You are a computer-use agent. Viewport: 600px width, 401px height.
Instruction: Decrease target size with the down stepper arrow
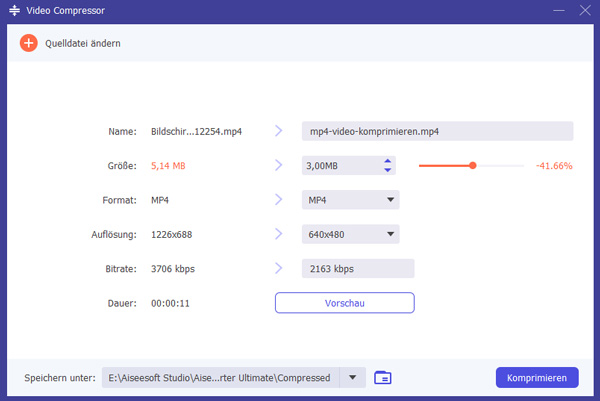pos(388,171)
